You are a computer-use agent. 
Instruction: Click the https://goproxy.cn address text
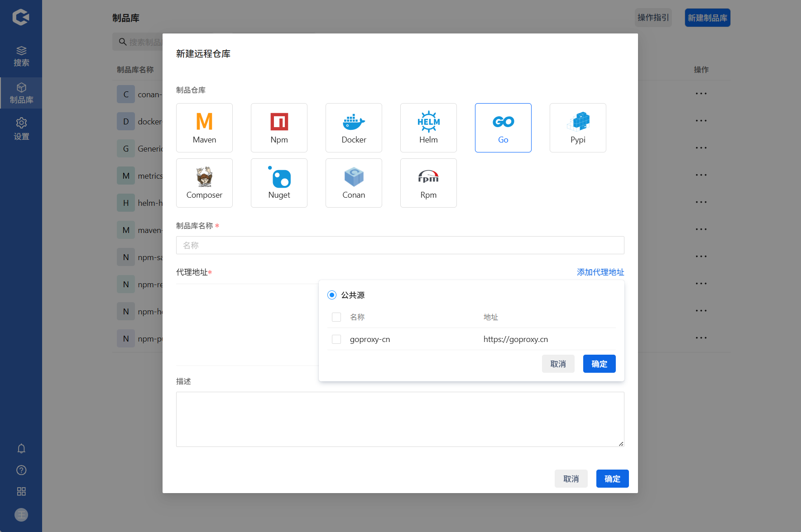(x=515, y=339)
